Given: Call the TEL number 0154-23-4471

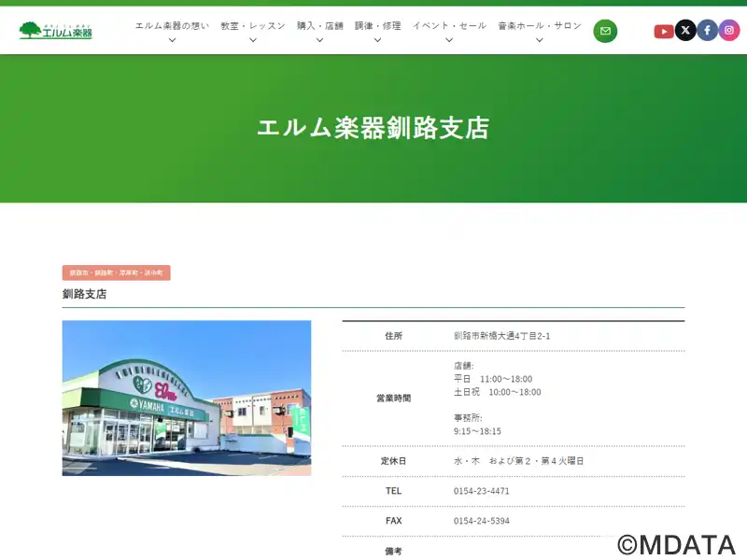Looking at the screenshot, I should pyautogui.click(x=481, y=491).
